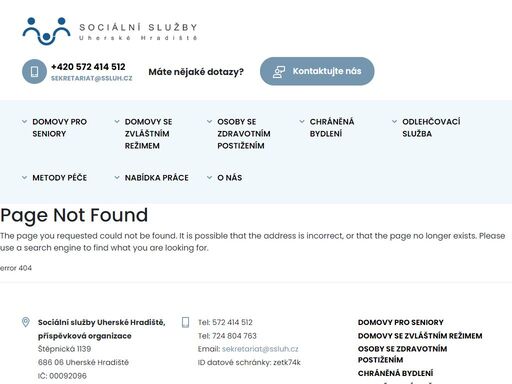Expand the Domovy pro seniory chevron
512x384 pixels.
[x=24, y=122]
